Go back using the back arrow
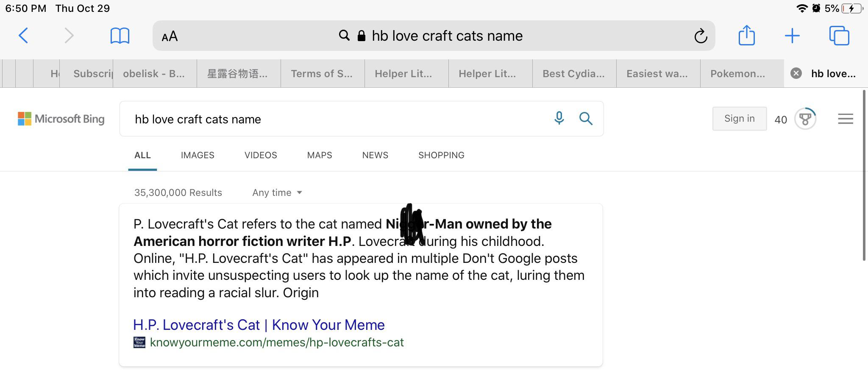 pyautogui.click(x=24, y=36)
